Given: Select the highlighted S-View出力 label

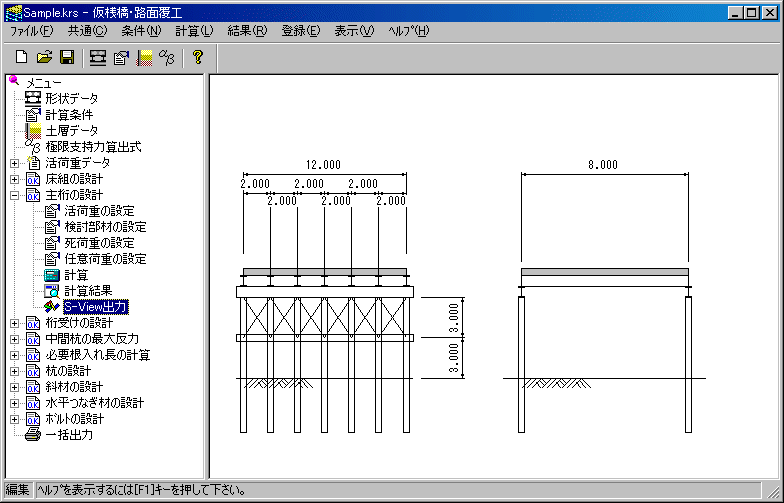Looking at the screenshot, I should [96, 306].
